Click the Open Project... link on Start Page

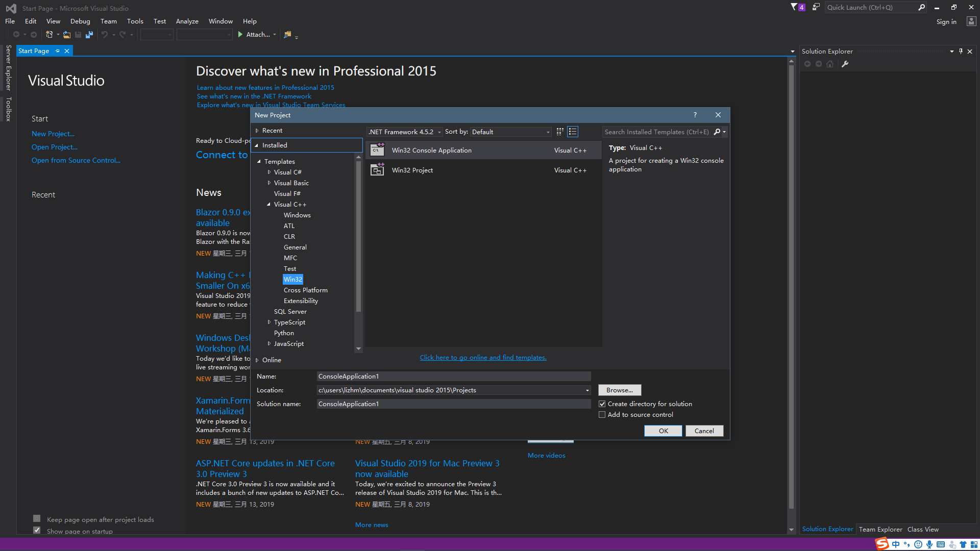click(x=55, y=147)
